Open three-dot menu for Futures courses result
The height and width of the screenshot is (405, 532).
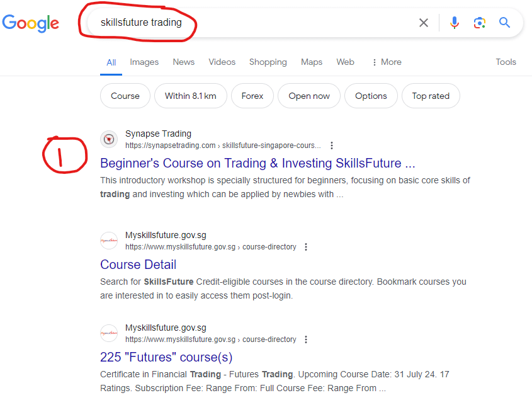(x=306, y=339)
